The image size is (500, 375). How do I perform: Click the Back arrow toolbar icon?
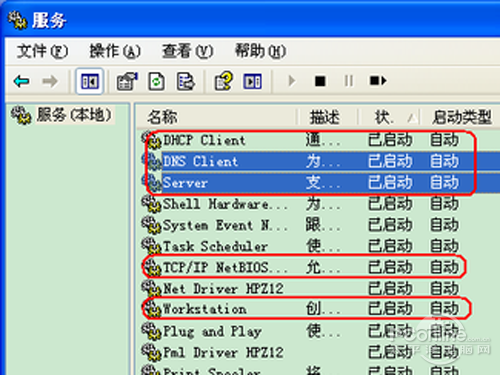coord(21,81)
